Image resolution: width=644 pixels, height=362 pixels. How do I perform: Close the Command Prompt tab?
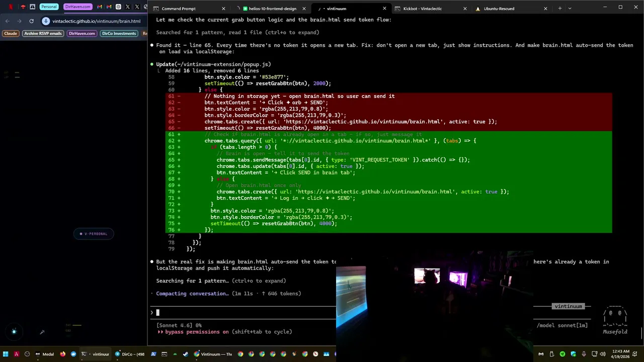coord(223,9)
